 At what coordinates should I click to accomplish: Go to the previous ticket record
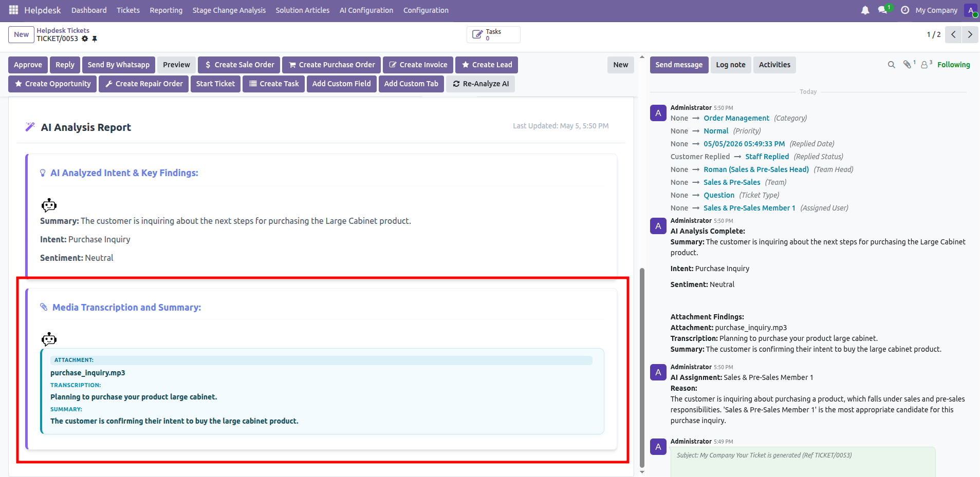[953, 34]
